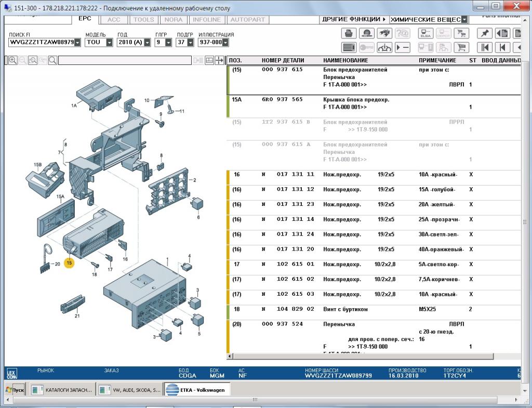
Task: Click parts list horizontal scrollbar left arrow
Action: (x=230, y=356)
